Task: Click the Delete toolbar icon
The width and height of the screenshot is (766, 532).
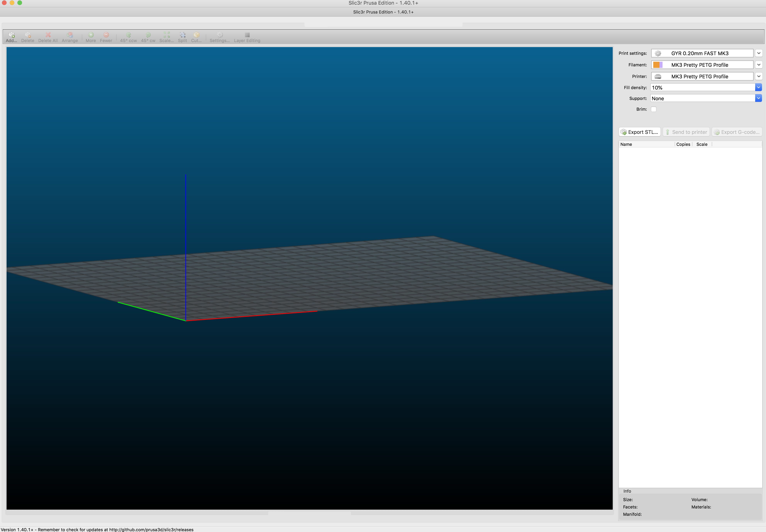Action: (28, 37)
